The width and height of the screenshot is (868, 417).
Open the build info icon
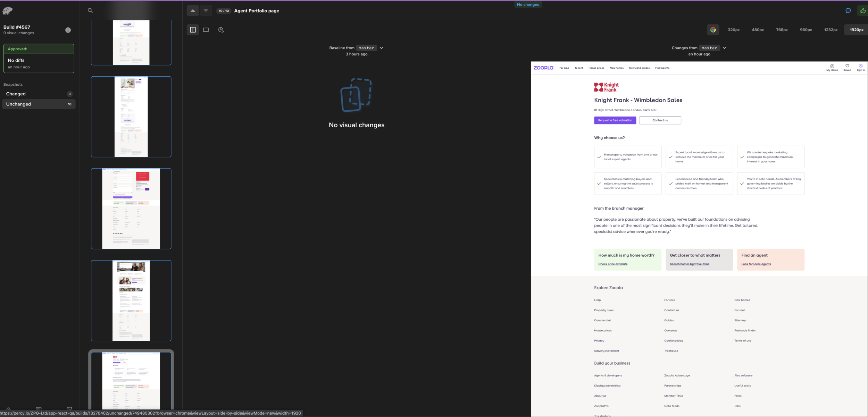click(68, 30)
